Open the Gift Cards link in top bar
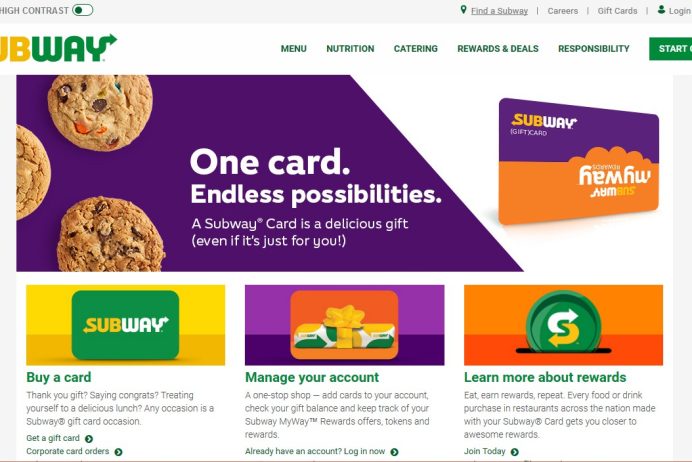Image resolution: width=692 pixels, height=462 pixels. pos(617,11)
